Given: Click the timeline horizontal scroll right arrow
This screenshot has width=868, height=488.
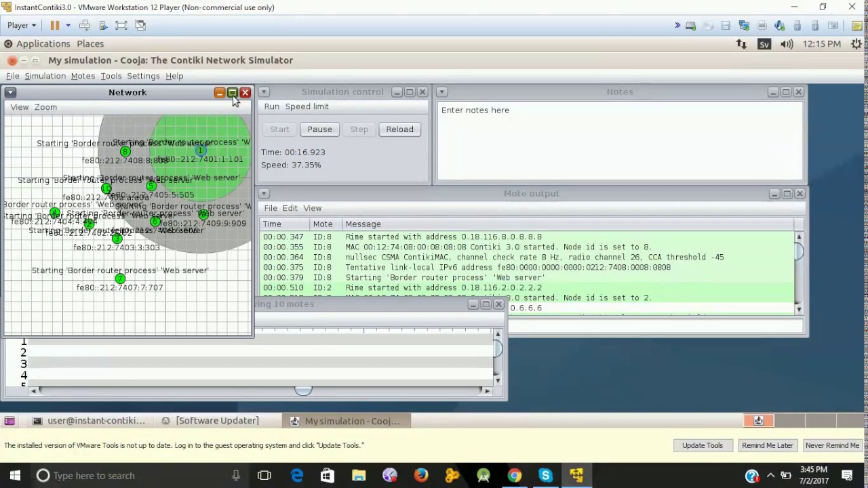Looking at the screenshot, I should (x=486, y=390).
